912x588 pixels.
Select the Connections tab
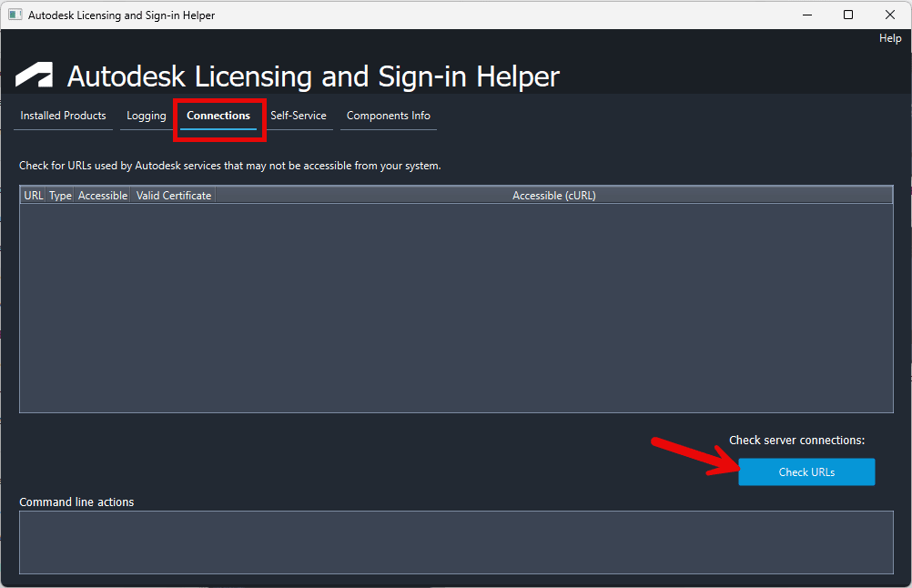218,116
